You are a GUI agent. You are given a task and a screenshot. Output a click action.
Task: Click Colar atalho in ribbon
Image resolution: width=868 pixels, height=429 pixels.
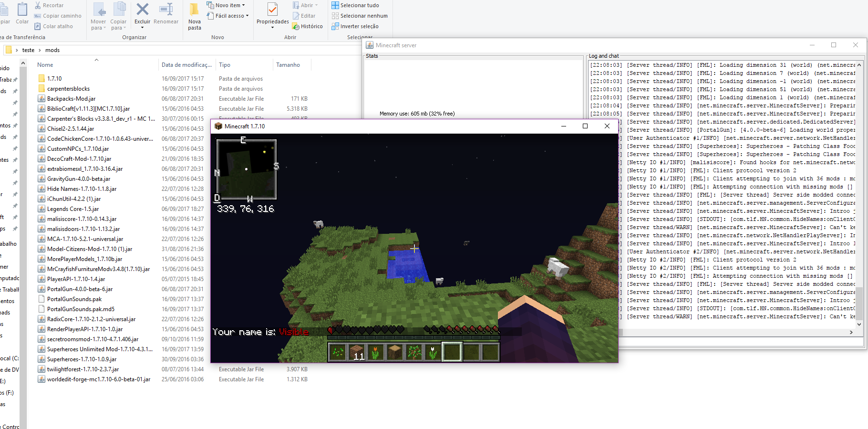[53, 26]
